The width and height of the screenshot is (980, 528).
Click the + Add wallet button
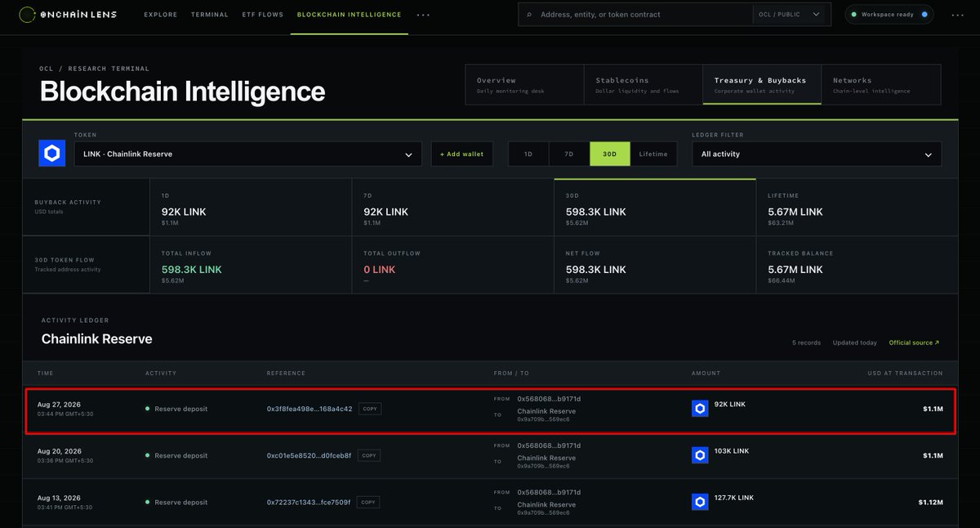coord(462,154)
